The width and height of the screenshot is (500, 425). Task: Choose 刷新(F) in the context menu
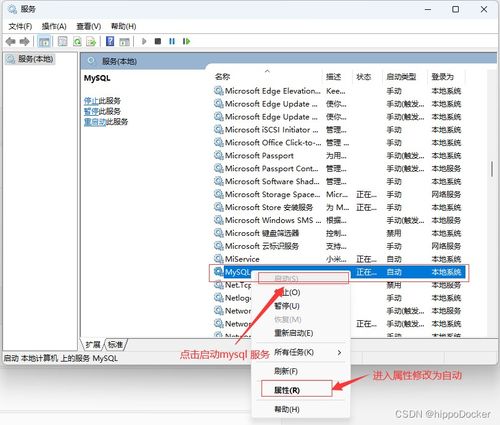pyautogui.click(x=286, y=371)
